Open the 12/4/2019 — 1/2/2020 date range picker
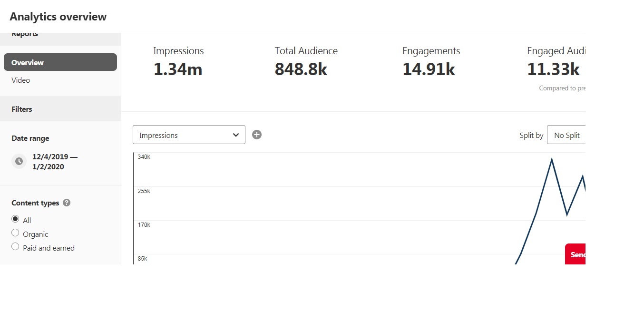 pos(55,162)
